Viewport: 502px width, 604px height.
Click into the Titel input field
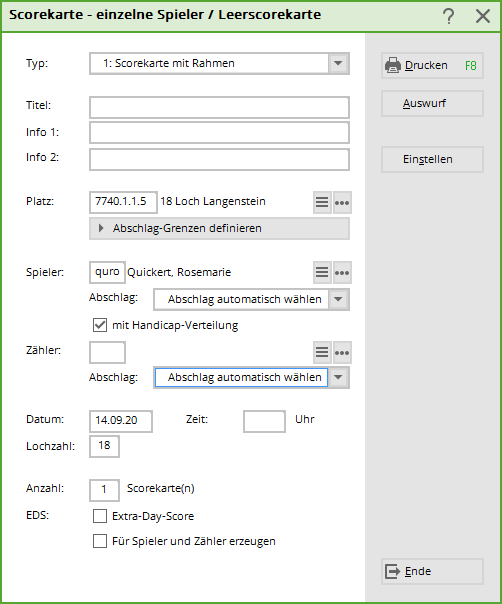point(219,107)
